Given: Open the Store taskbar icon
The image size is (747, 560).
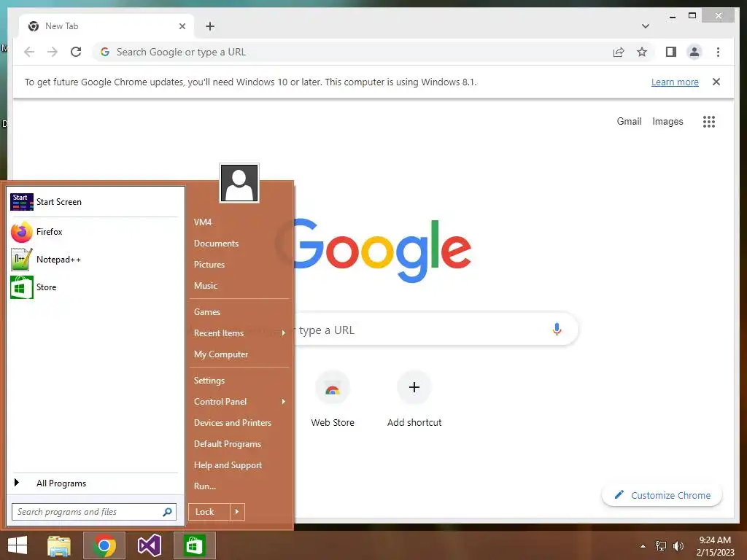Looking at the screenshot, I should point(194,545).
